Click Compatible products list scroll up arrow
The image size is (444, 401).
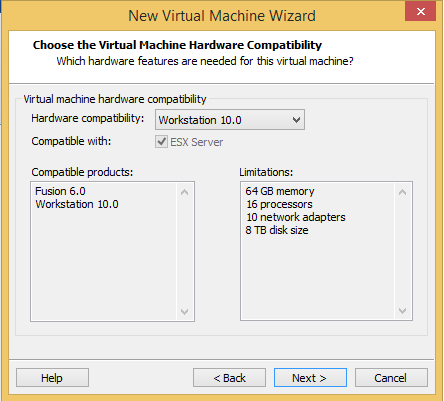click(184, 192)
